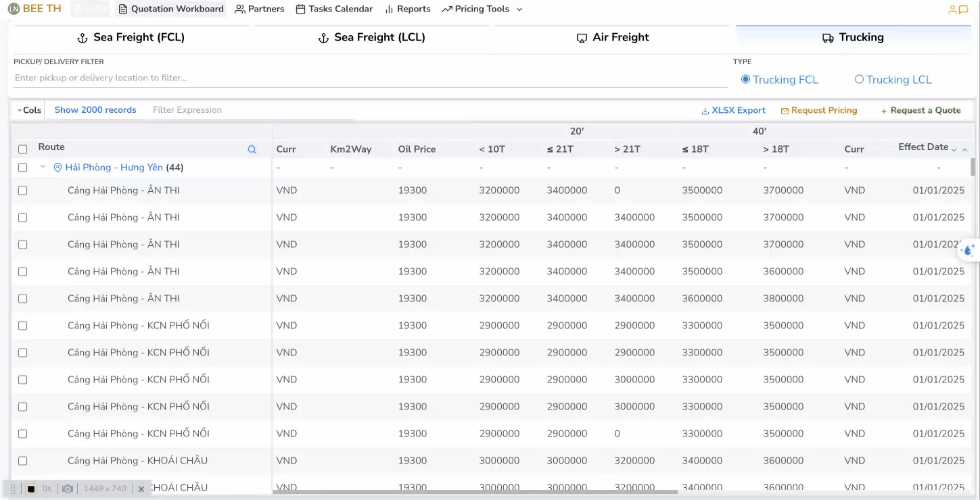
Task: Select the Trucking LCL radio button
Action: (x=859, y=79)
